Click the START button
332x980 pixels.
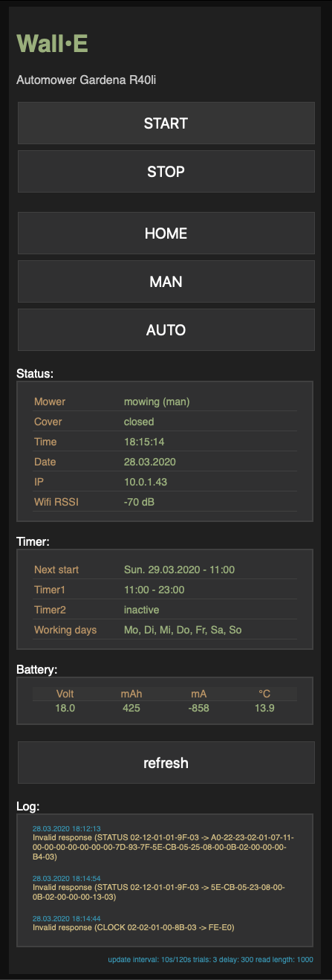[166, 123]
